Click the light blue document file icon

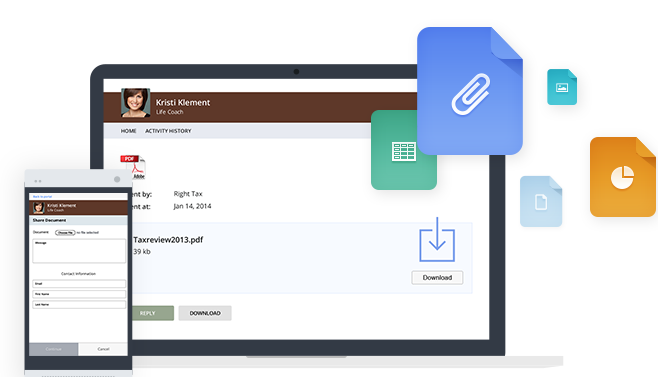(x=541, y=202)
